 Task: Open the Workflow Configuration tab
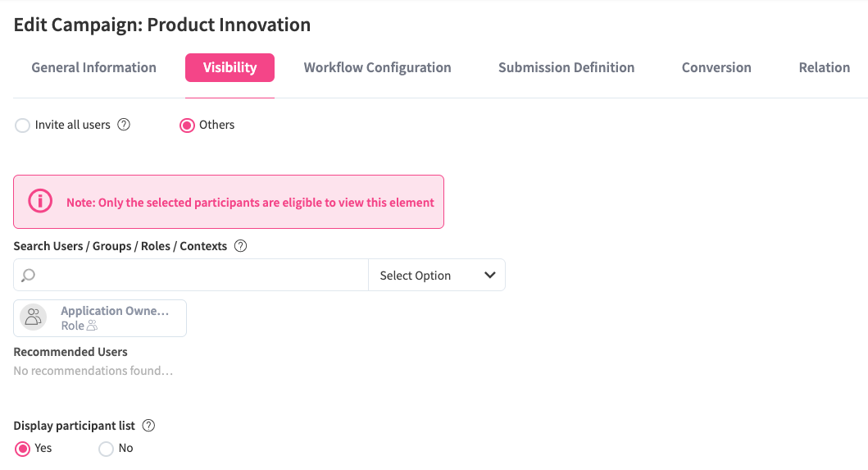(x=377, y=67)
